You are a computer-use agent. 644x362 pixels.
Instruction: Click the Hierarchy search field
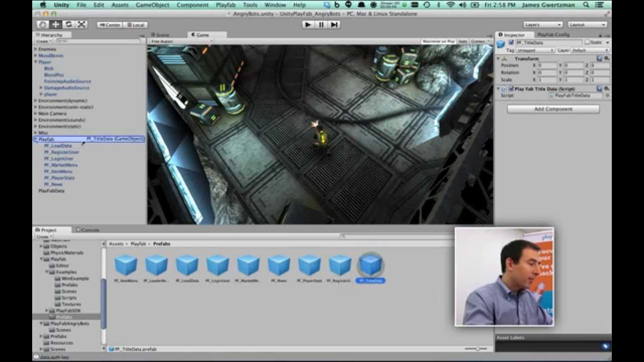pyautogui.click(x=98, y=41)
